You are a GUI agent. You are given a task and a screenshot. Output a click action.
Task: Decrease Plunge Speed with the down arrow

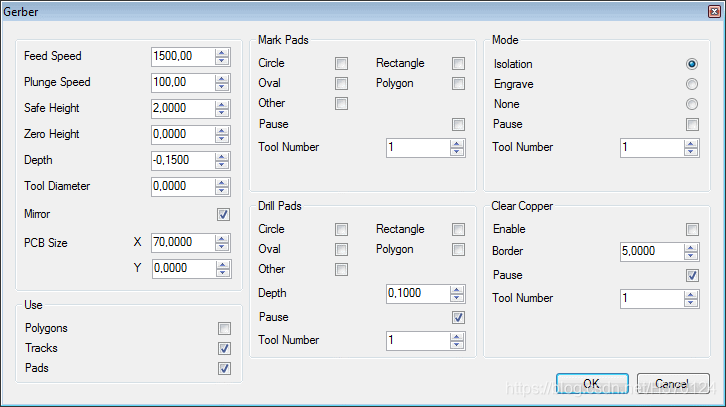click(222, 87)
